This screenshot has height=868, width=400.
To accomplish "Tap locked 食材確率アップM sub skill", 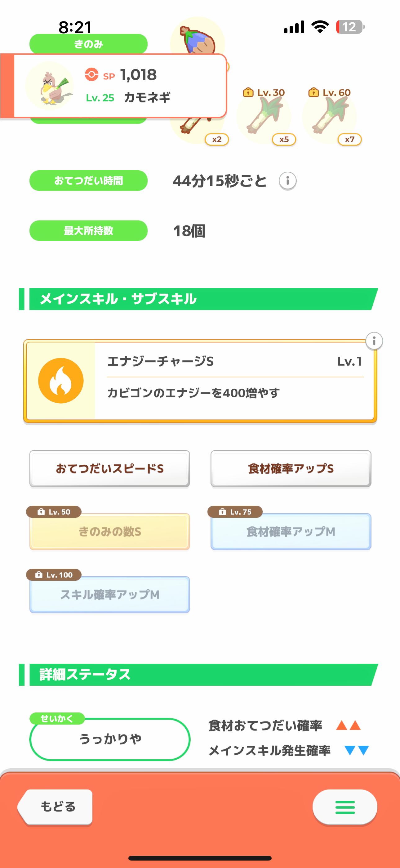I will point(291,532).
